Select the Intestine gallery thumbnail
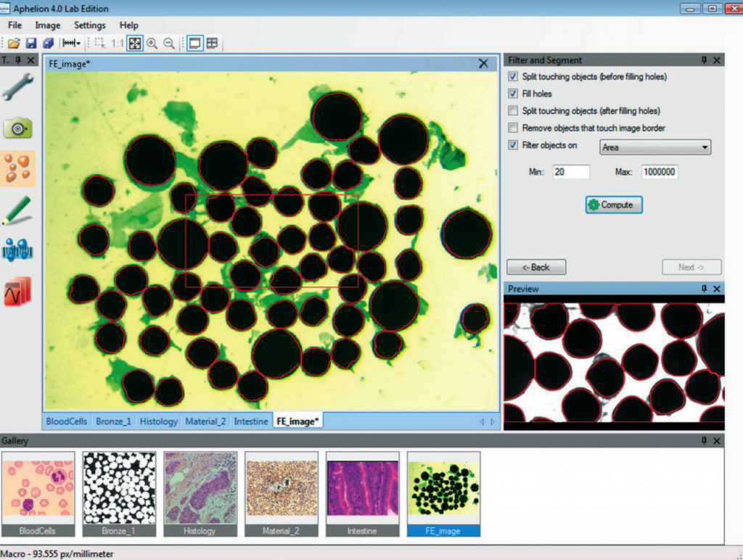Screen dimensions: 743x560 pos(363,494)
